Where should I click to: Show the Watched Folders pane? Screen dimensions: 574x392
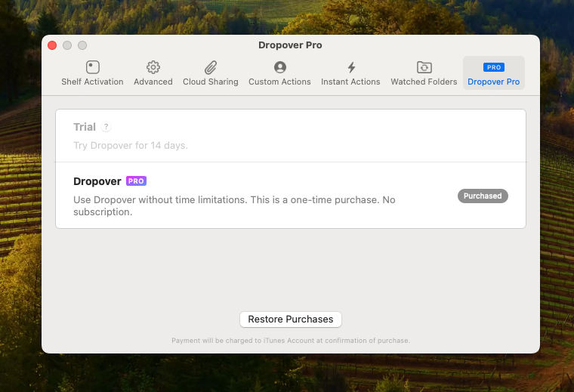424,73
